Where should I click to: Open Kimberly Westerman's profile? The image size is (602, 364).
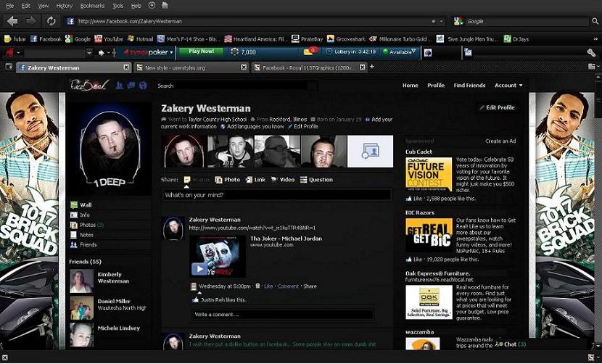click(113, 278)
